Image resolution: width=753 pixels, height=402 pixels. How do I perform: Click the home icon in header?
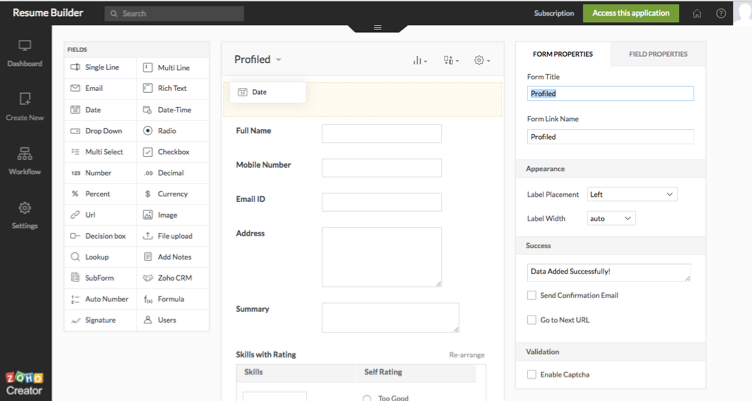[697, 13]
